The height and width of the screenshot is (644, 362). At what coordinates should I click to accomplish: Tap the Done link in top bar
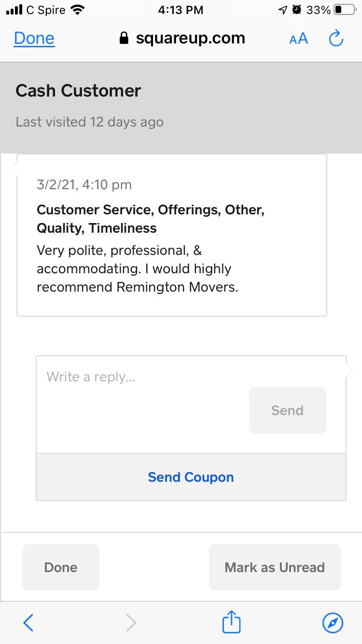(34, 39)
